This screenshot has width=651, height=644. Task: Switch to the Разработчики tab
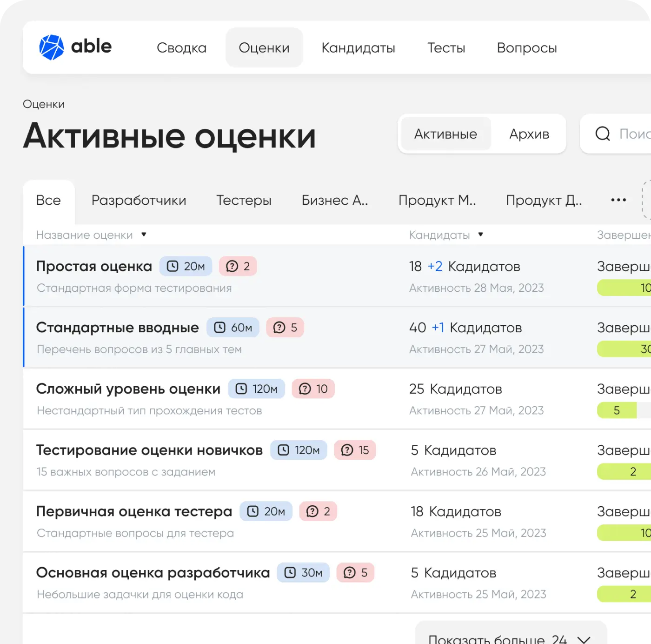(x=139, y=200)
